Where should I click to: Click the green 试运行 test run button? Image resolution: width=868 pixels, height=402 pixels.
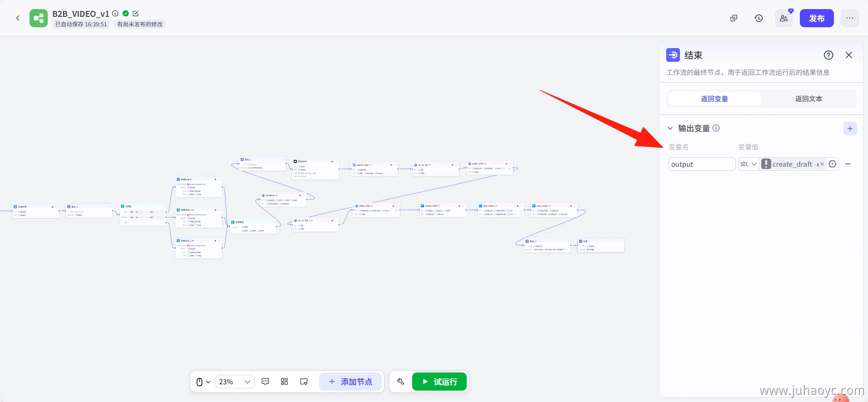pos(439,382)
